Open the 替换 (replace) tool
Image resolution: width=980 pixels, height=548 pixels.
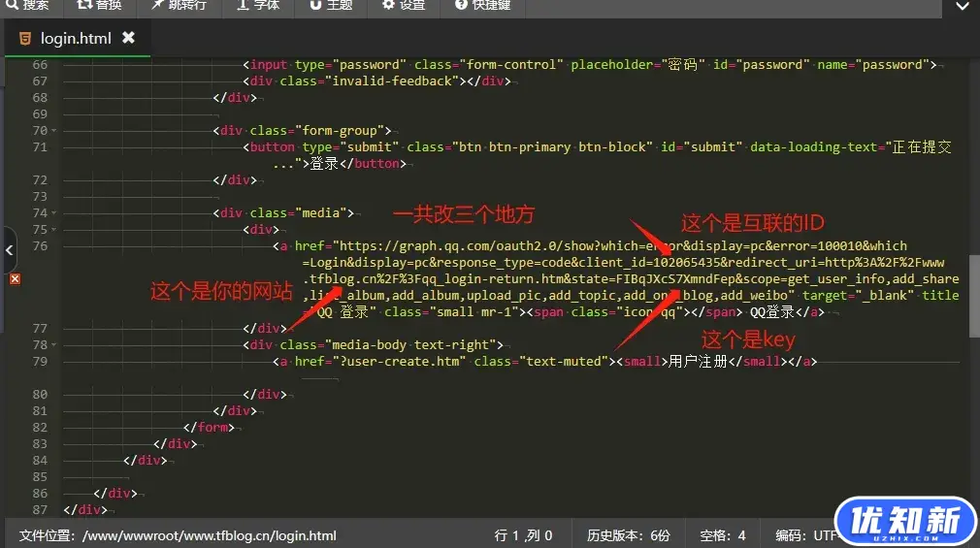99,5
